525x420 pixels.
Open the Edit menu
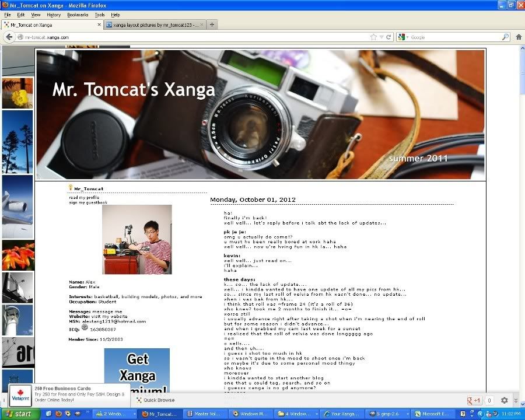[21, 15]
